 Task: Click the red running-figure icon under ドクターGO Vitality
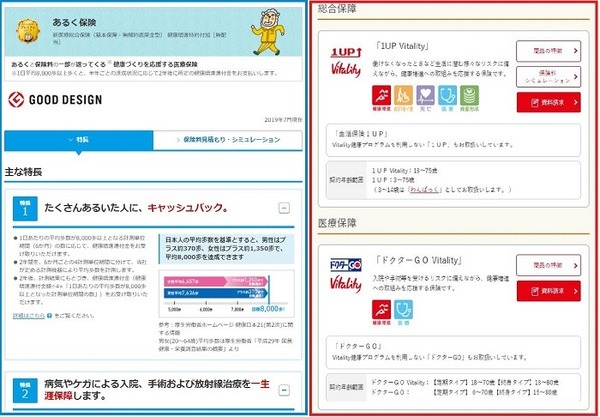381,309
